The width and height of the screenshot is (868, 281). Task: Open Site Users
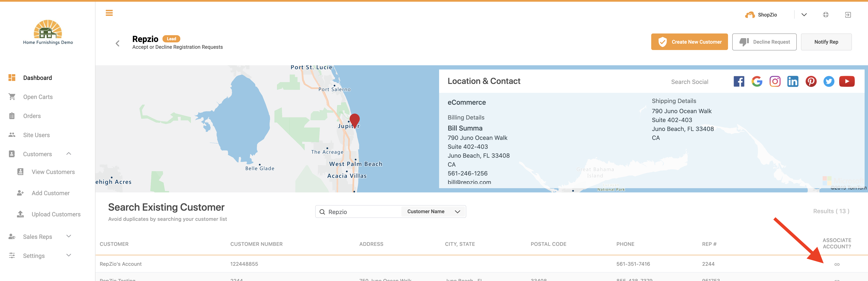point(36,135)
